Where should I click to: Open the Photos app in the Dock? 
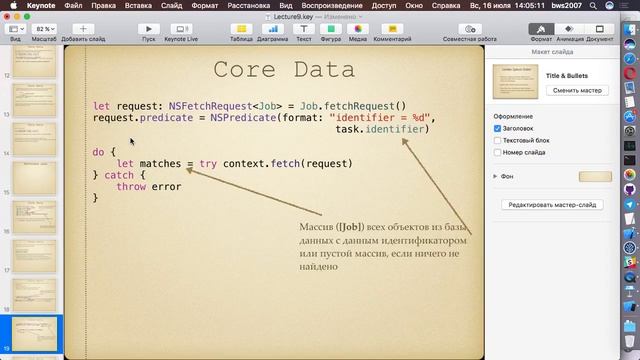pyautogui.click(x=630, y=175)
